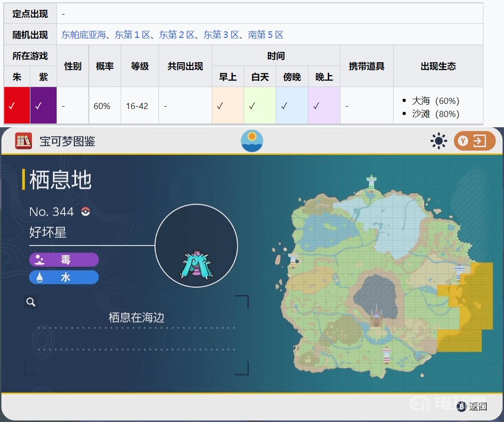
Task: Click the 60% probability value
Action: (102, 106)
